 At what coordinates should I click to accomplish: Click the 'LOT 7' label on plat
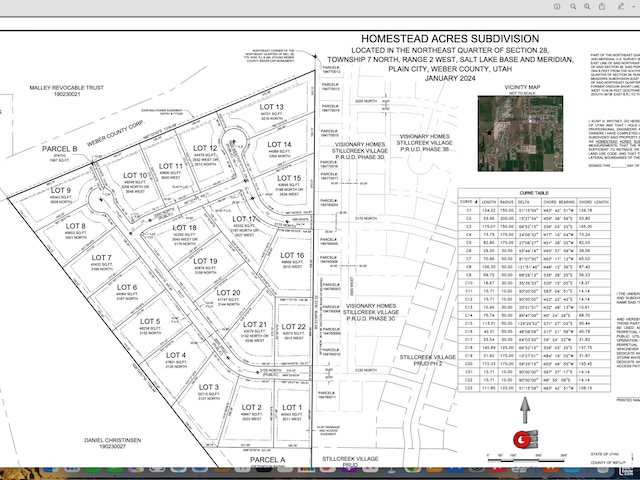(101, 258)
